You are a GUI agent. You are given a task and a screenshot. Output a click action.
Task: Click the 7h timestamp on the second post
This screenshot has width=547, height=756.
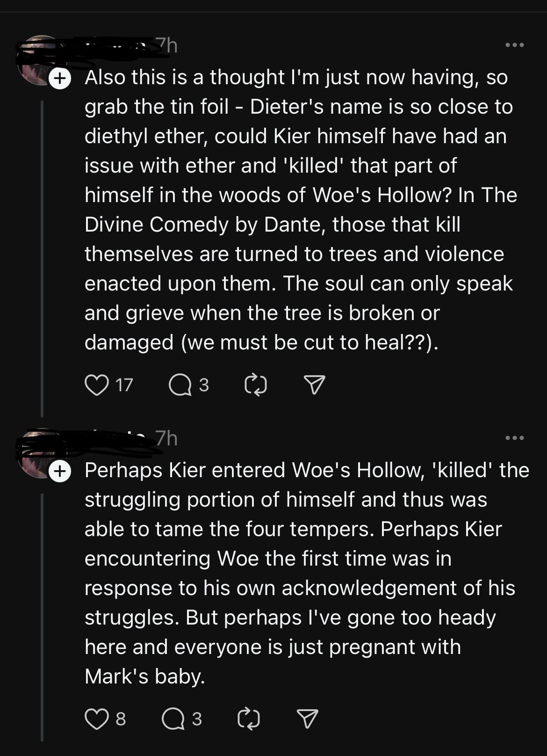[x=166, y=438]
